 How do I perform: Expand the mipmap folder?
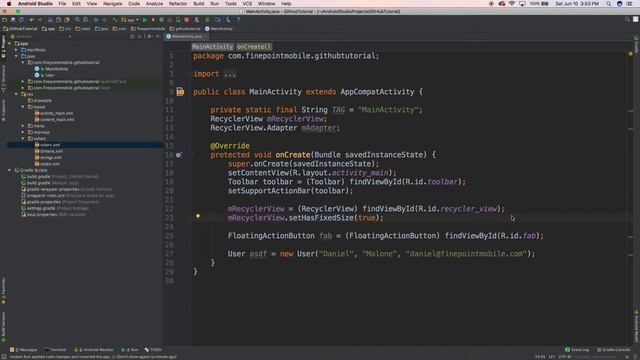point(23,132)
